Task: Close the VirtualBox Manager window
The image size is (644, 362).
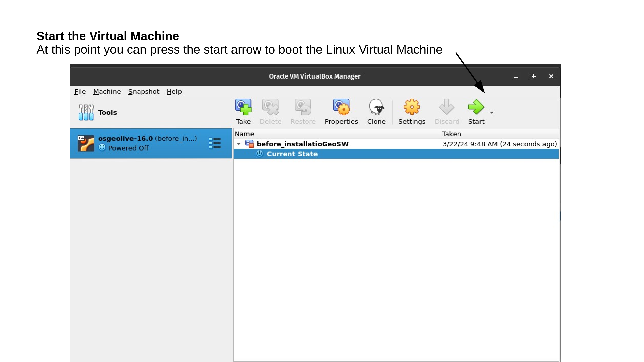Action: pyautogui.click(x=551, y=76)
